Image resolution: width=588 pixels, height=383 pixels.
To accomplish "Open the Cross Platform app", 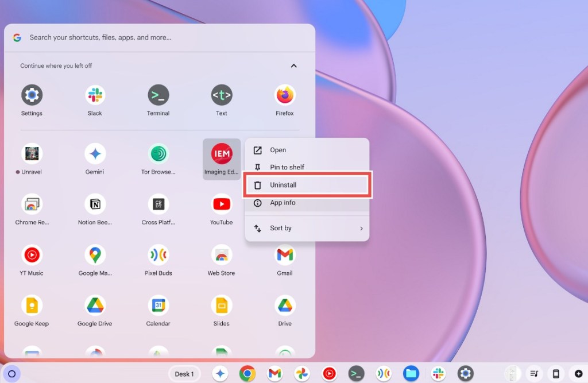I will tap(158, 210).
